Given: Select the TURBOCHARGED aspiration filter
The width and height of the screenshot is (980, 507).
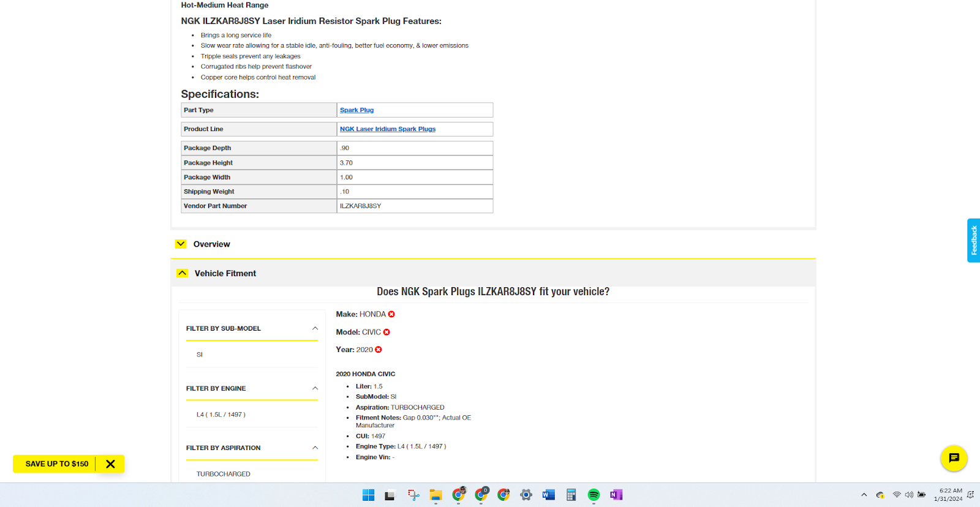Looking at the screenshot, I should pos(224,474).
